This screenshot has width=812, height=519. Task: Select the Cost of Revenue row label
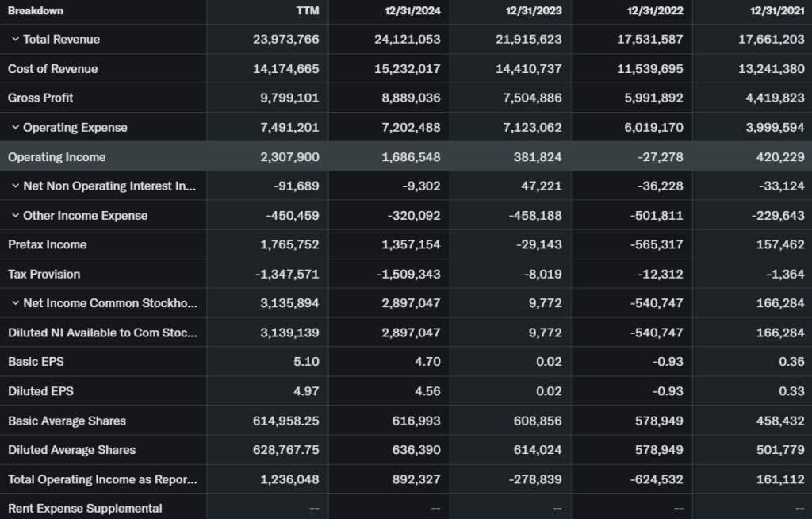53,69
